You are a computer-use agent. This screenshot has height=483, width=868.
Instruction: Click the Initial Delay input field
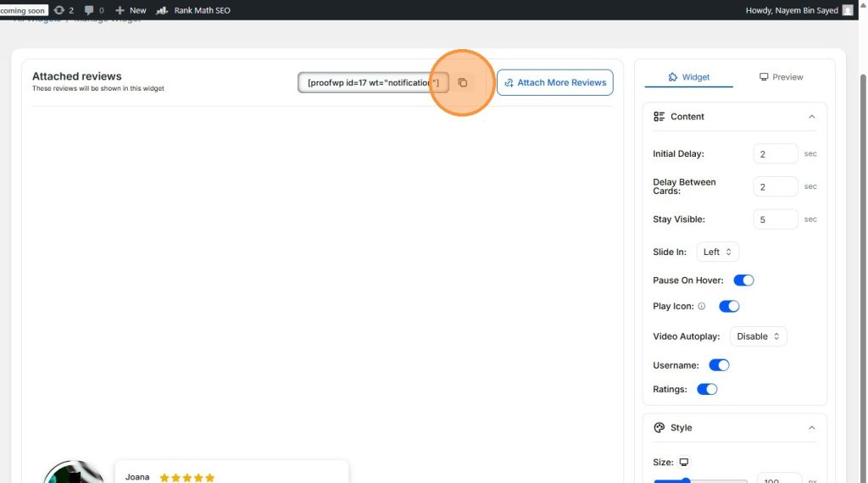[775, 154]
